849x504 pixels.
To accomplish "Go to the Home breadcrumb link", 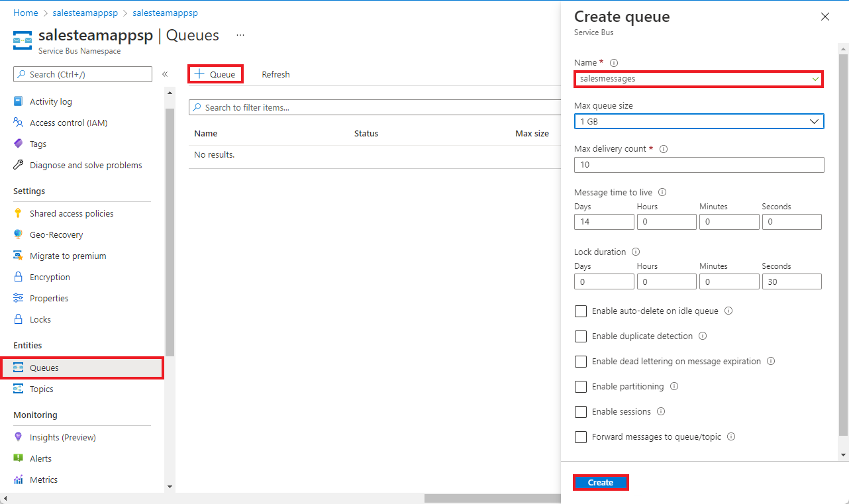I will pyautogui.click(x=26, y=13).
